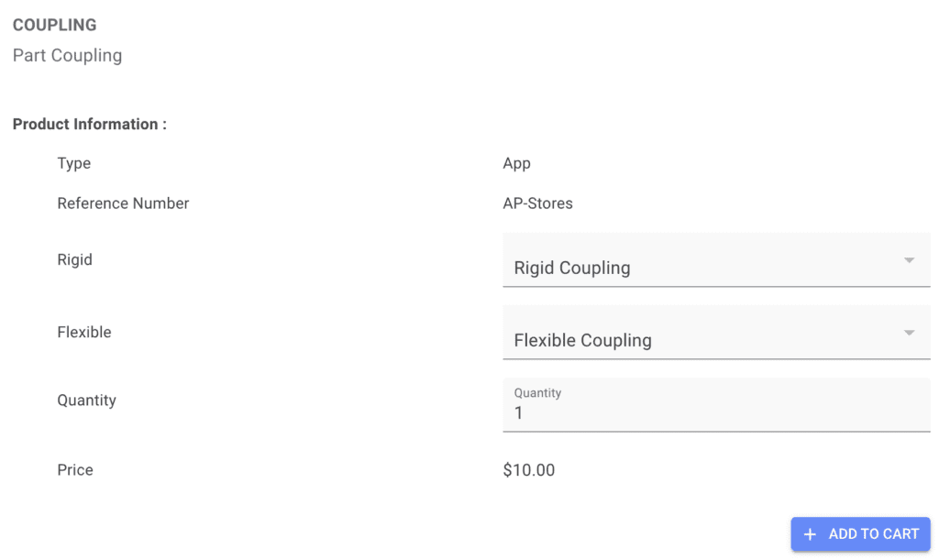Click the Type row label
Viewport: 939px width, 560px height.
(74, 163)
